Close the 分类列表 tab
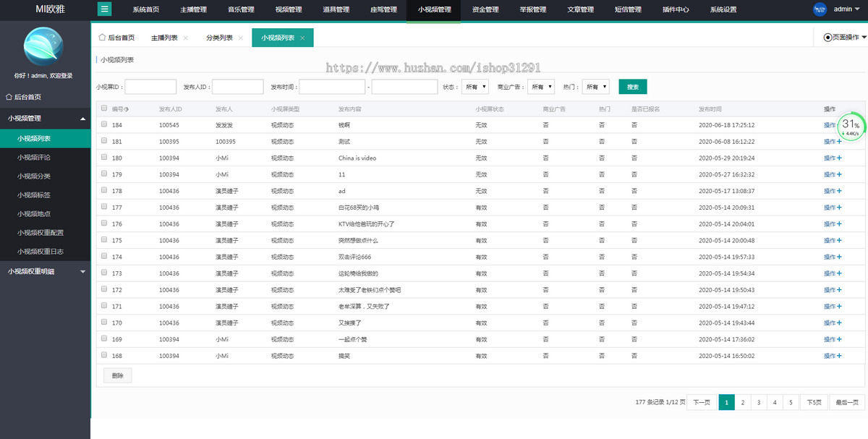This screenshot has width=868, height=439. [242, 38]
